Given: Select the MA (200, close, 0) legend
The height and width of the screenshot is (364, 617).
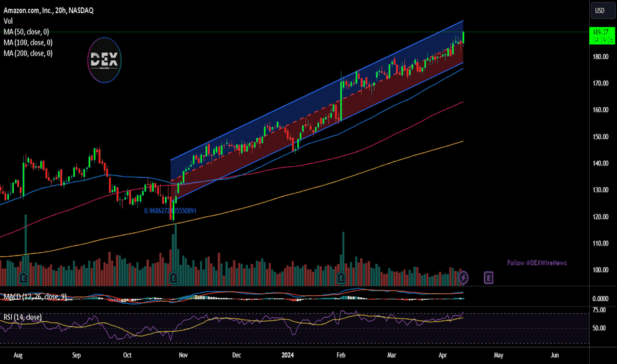Looking at the screenshot, I should coord(28,53).
